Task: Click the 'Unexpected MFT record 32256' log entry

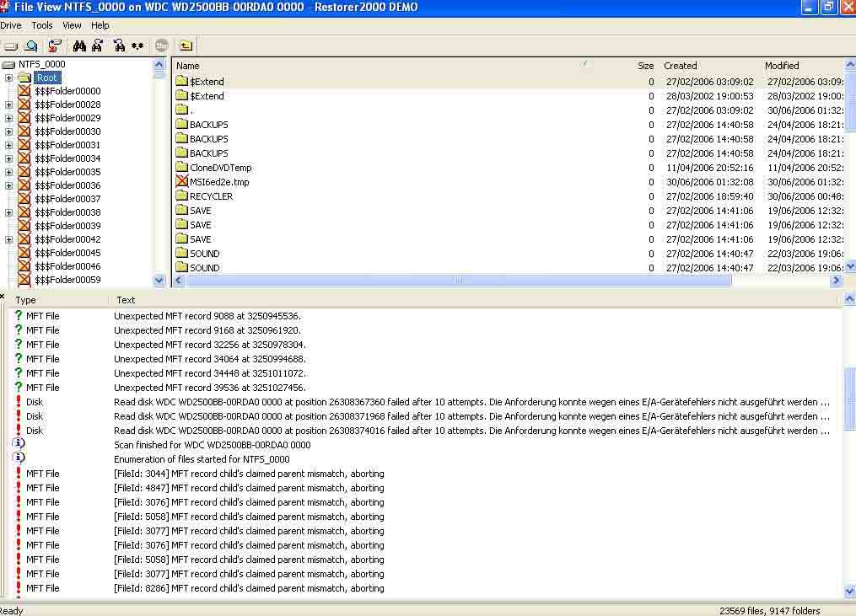Action: (210, 345)
